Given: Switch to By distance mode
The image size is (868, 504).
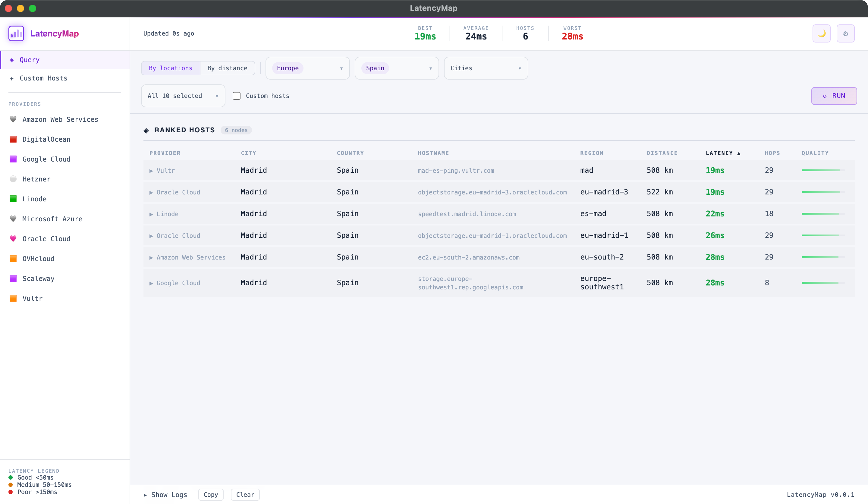Looking at the screenshot, I should tap(227, 68).
